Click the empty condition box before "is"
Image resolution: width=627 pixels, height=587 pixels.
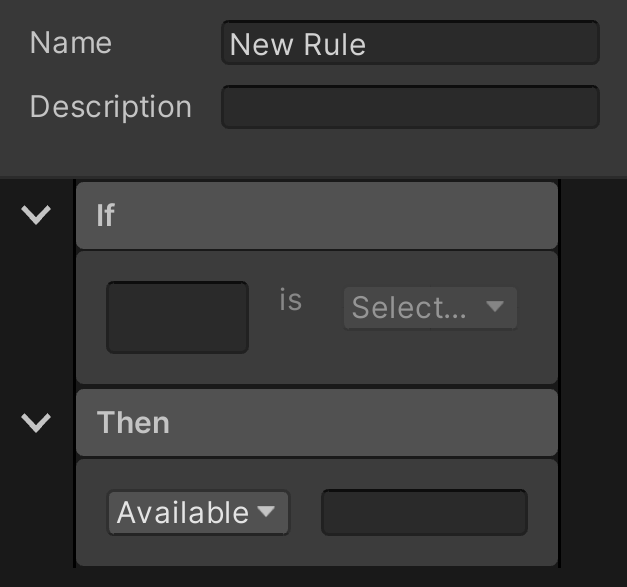pyautogui.click(x=177, y=317)
